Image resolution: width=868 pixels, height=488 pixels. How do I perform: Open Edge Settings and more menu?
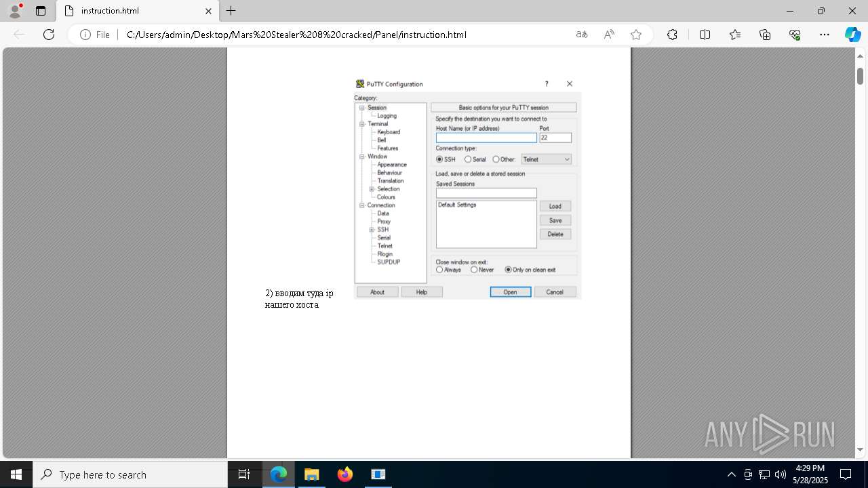825,35
